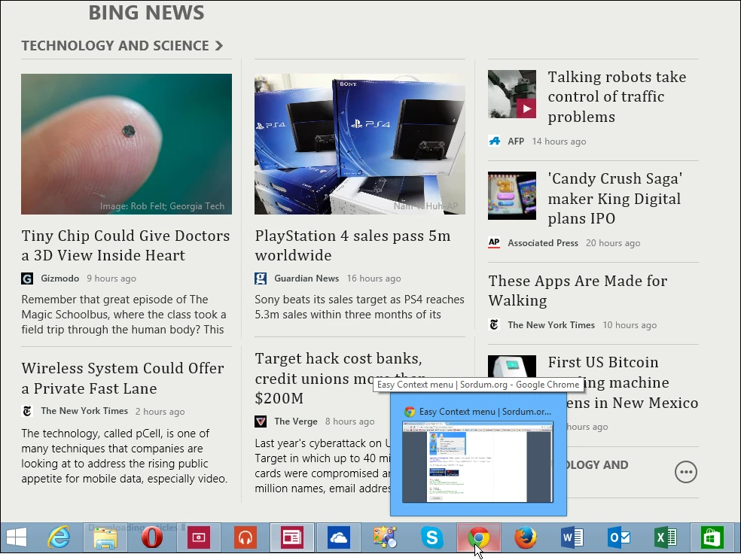Click the '14 hours ago' timestamp
This screenshot has height=560, width=741.
coord(559,142)
